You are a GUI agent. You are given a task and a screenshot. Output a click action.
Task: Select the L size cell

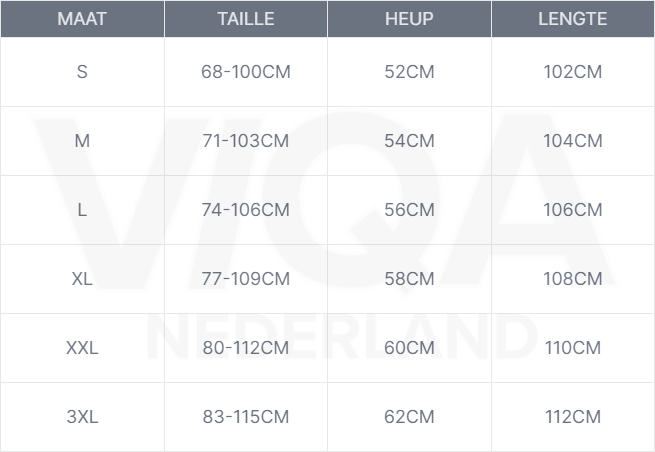pos(82,210)
